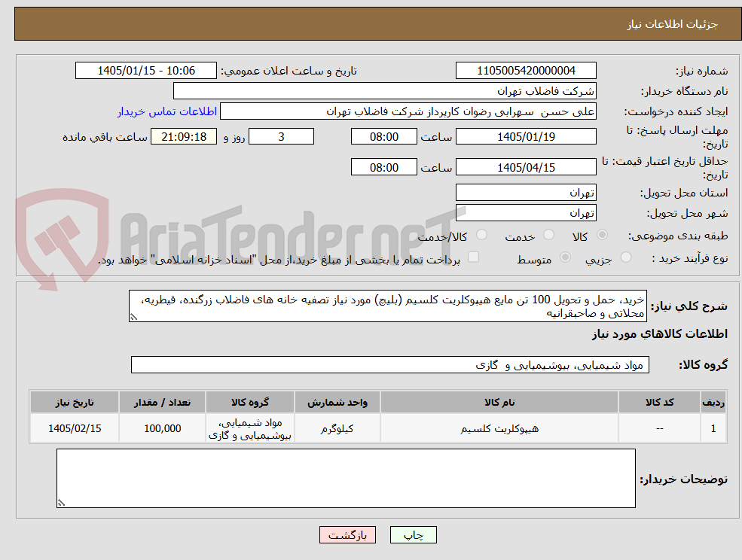Click the resize handle of buyer notes textarea
Screen dimensions: 742x560
coord(61,504)
